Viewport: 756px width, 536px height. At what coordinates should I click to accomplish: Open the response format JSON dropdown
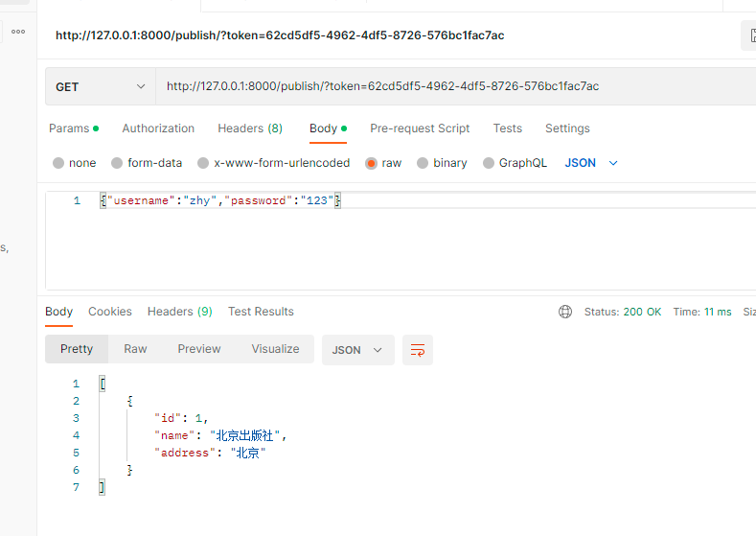pyautogui.click(x=357, y=350)
